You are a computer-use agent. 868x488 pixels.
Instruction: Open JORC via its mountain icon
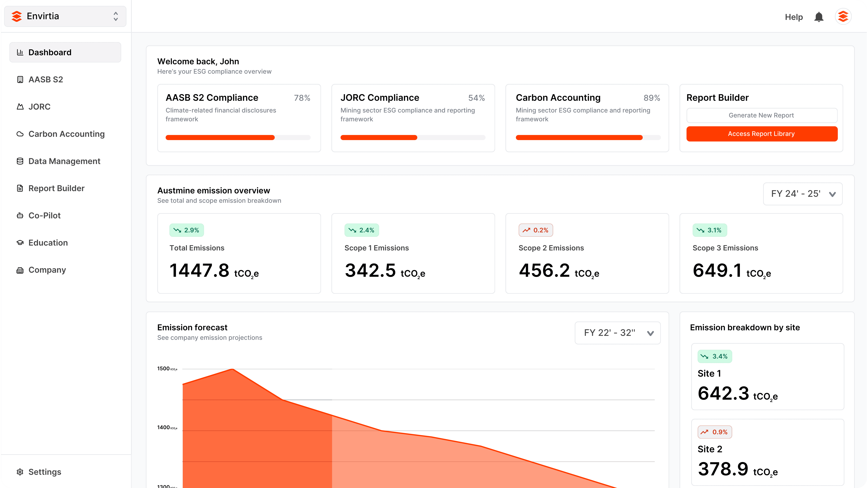(20, 106)
